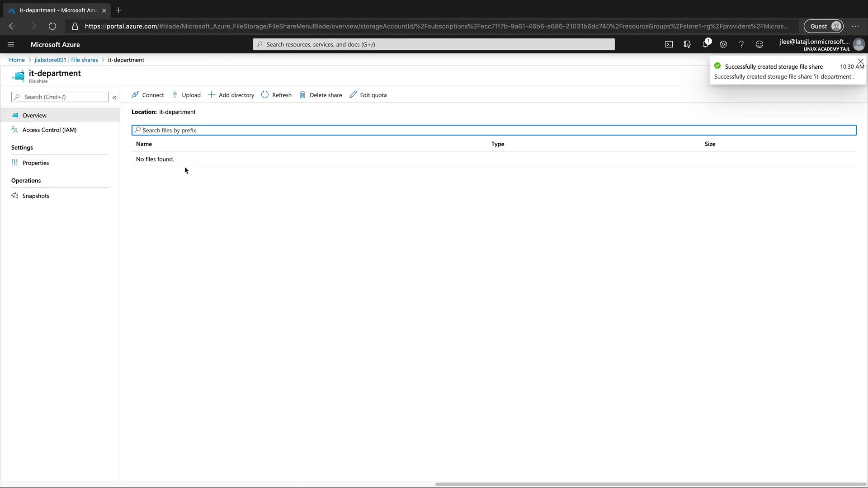Open the browser's three-dots menu

click(855, 26)
